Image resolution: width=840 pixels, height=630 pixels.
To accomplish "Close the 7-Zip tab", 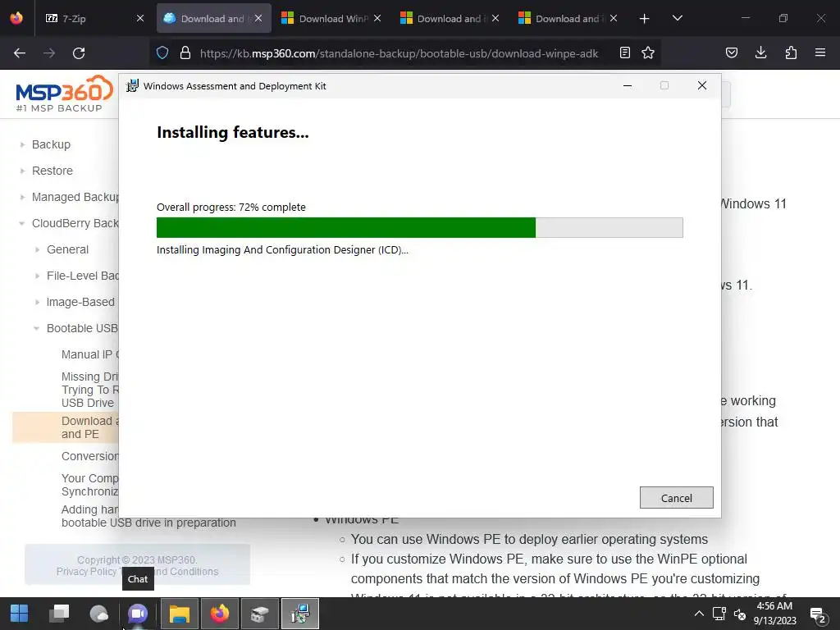I will 139,18.
